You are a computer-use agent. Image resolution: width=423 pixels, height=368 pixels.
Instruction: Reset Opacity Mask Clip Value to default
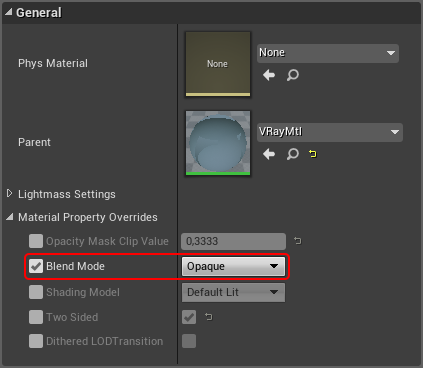click(298, 241)
